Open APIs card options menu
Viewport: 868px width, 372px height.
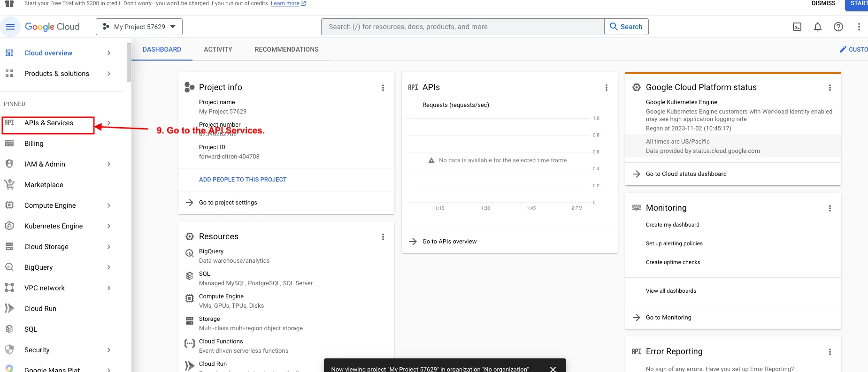tap(607, 88)
